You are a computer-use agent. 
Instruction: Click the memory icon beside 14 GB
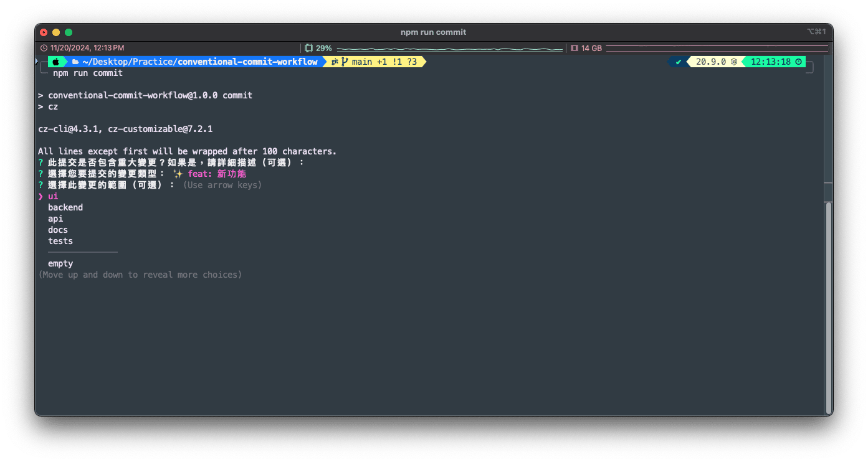[575, 48]
